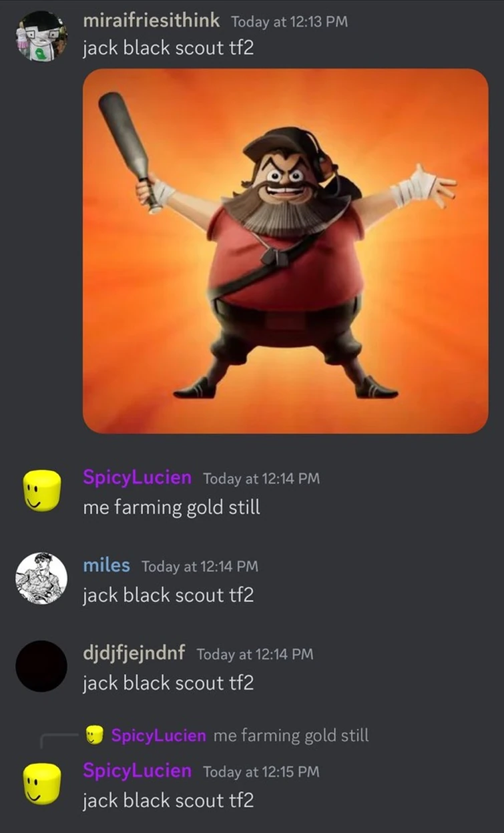Image resolution: width=504 pixels, height=833 pixels.
Task: Click the 'Today at 12:15 PM' timestamp
Action: coord(261,772)
